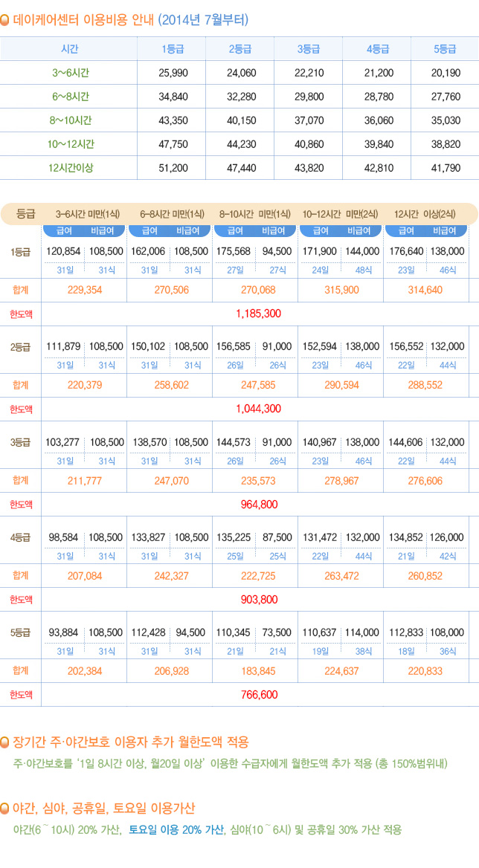479x868 pixels.
Task: Click heading 야간, 심야, 공휴일, 토요일 이용가산
Action: tap(103, 808)
